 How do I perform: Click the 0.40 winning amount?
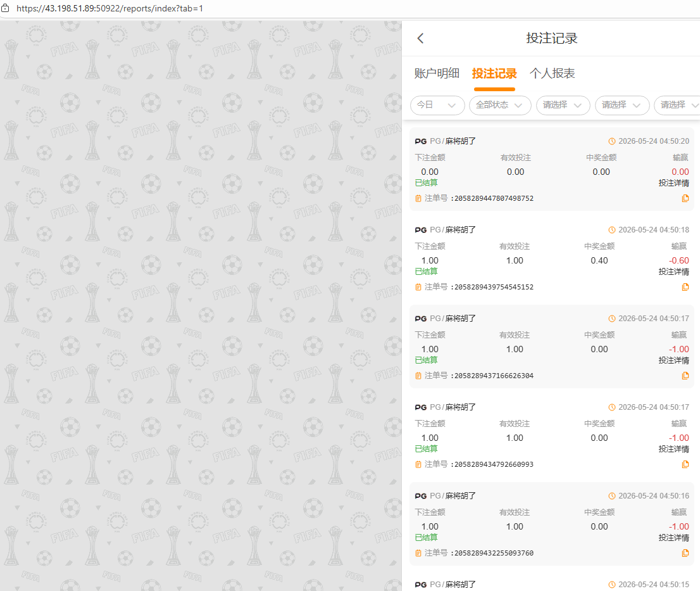[x=599, y=260]
